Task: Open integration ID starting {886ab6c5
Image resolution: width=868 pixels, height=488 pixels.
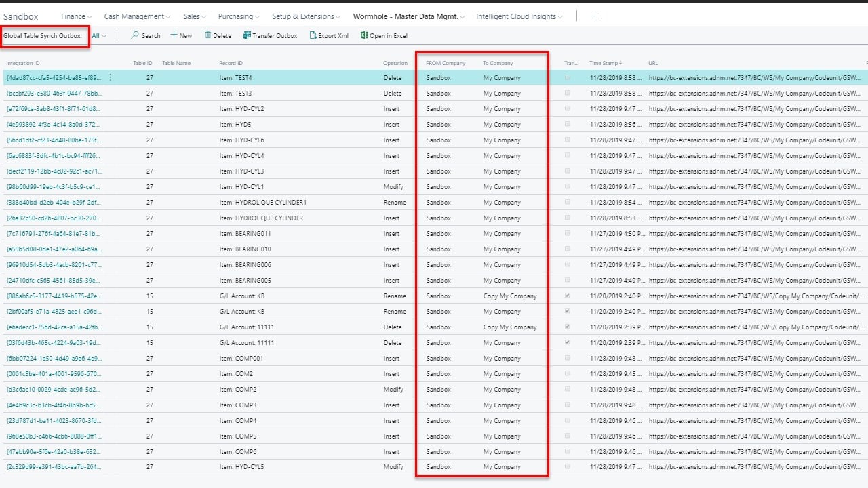Action: click(54, 296)
